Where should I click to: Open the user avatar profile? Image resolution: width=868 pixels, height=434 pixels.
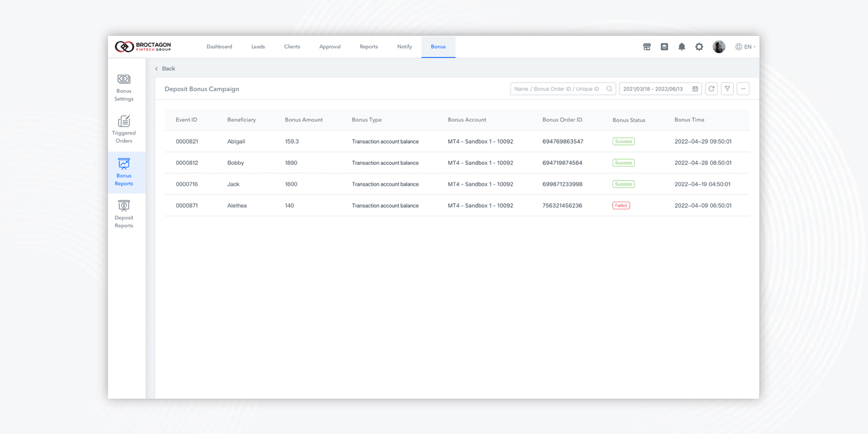[x=719, y=47]
